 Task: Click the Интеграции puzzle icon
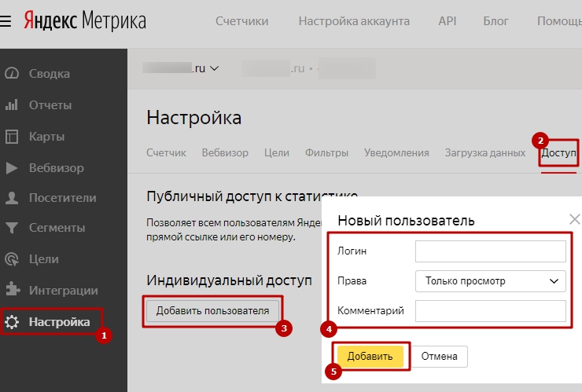(12, 290)
